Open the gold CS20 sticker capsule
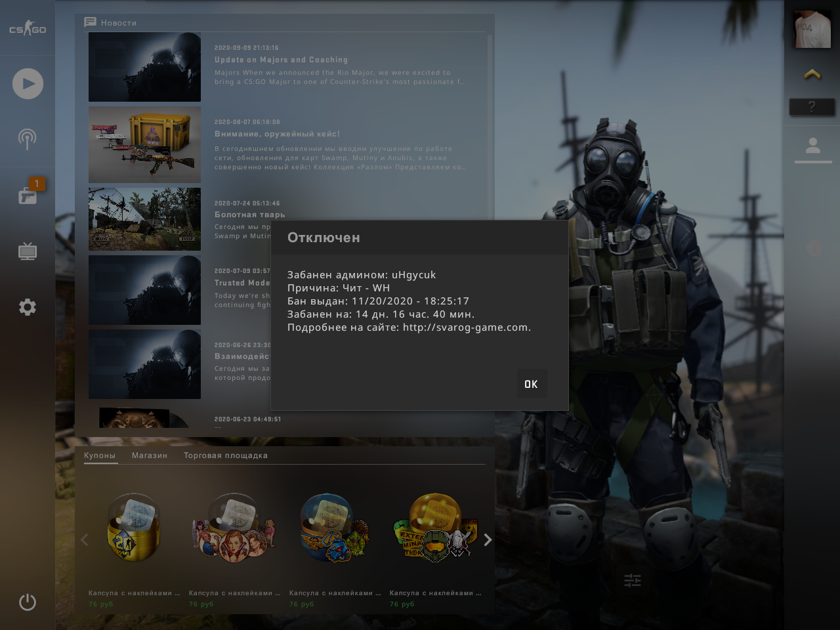The image size is (840, 630). pyautogui.click(x=134, y=527)
